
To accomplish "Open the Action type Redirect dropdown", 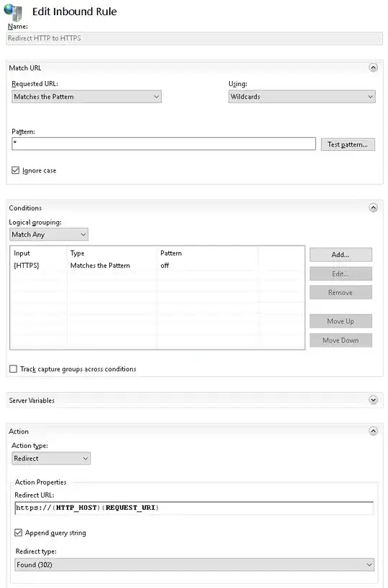I will (x=51, y=458).
